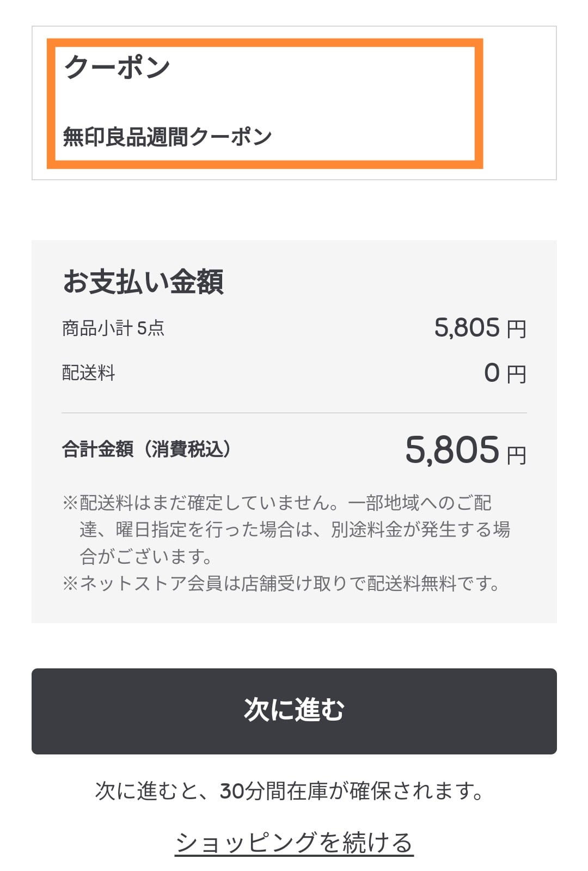Select the 無印良品週間クーポン coupon entry
This screenshot has height=871, width=588.
click(167, 137)
